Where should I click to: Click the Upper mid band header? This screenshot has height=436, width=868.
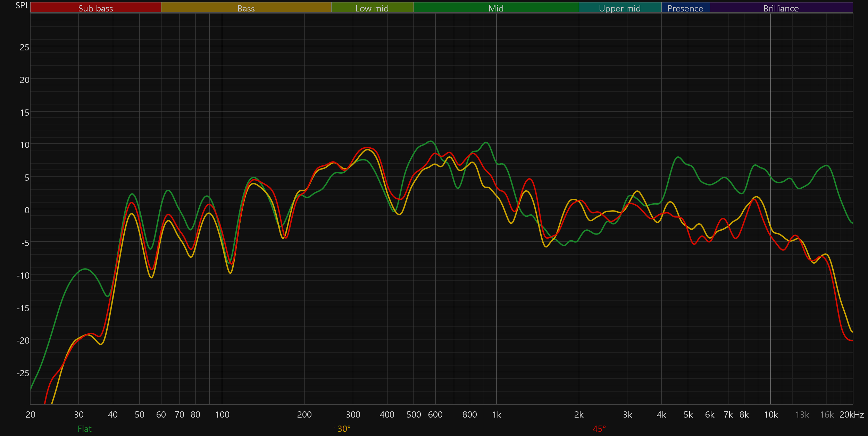coord(620,8)
